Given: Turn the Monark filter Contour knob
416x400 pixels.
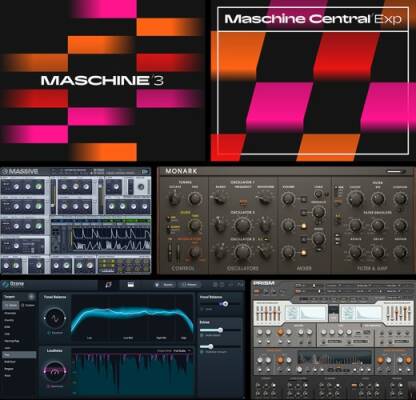Looking at the screenshot, I should pyautogui.click(x=400, y=199).
